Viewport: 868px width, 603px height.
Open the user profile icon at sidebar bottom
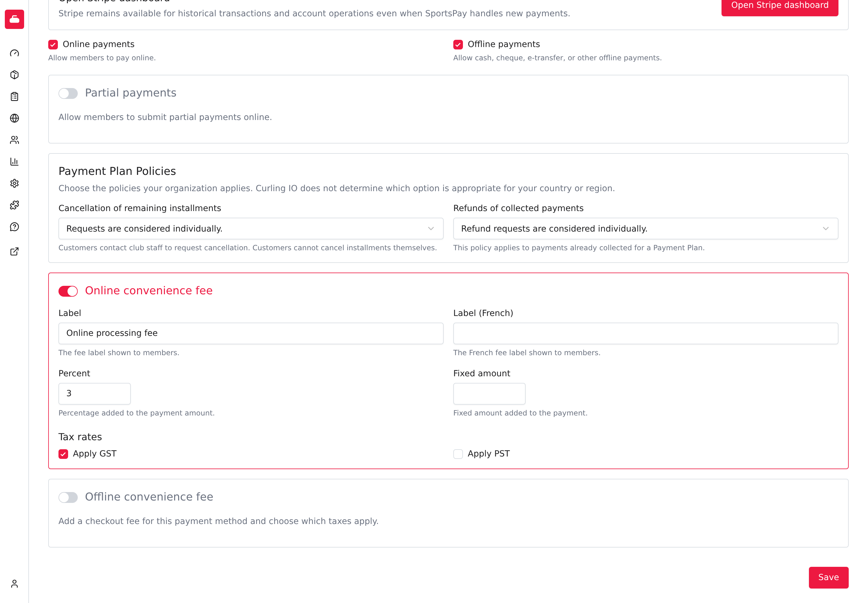[x=14, y=584]
